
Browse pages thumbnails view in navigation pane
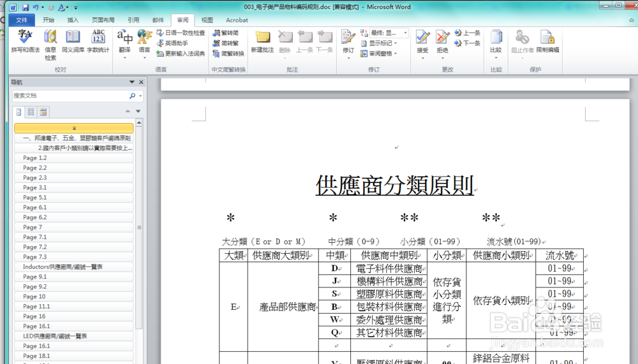pos(31,112)
